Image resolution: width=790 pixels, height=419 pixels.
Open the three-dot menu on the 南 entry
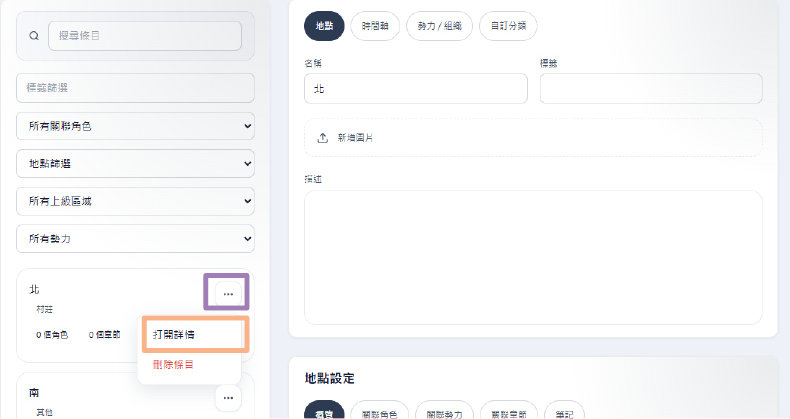click(x=228, y=398)
